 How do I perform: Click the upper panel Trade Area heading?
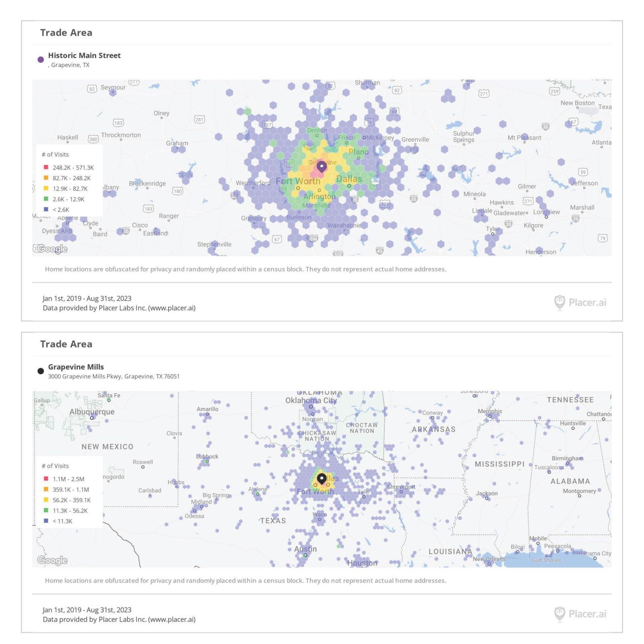(x=66, y=33)
